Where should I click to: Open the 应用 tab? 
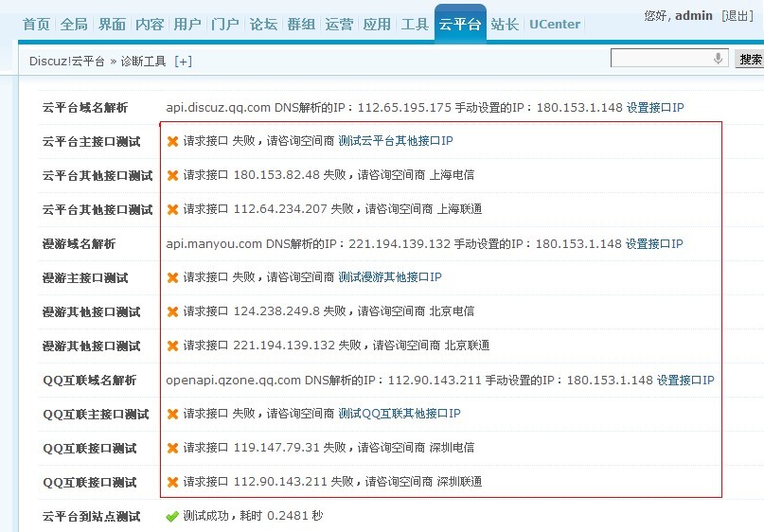click(377, 25)
